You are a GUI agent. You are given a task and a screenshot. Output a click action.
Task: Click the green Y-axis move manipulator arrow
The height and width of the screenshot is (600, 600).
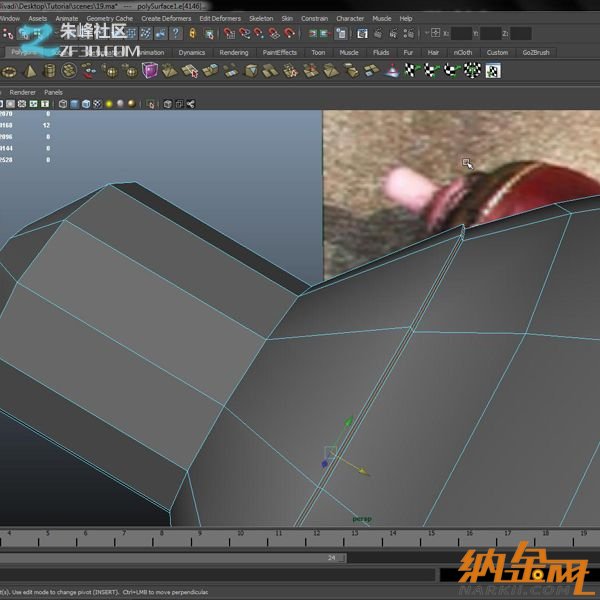click(x=348, y=422)
